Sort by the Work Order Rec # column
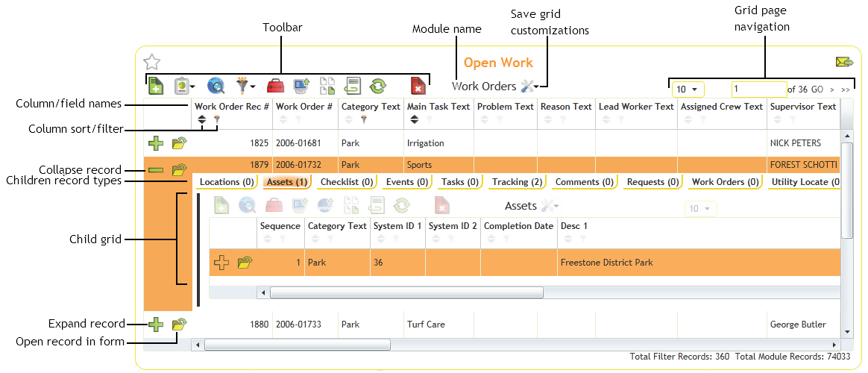This screenshot has height=373, width=868. (x=201, y=119)
